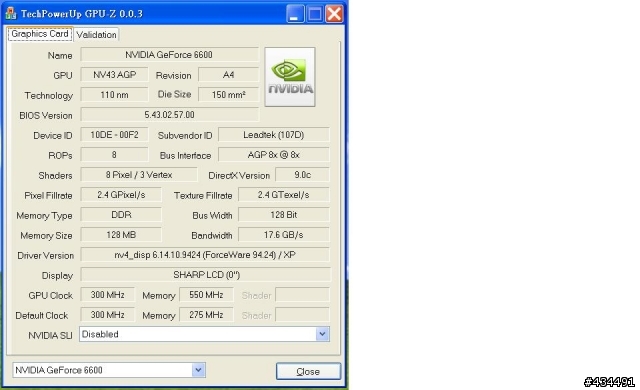
Task: Close GPU-Z using the red X
Action: [x=334, y=14]
